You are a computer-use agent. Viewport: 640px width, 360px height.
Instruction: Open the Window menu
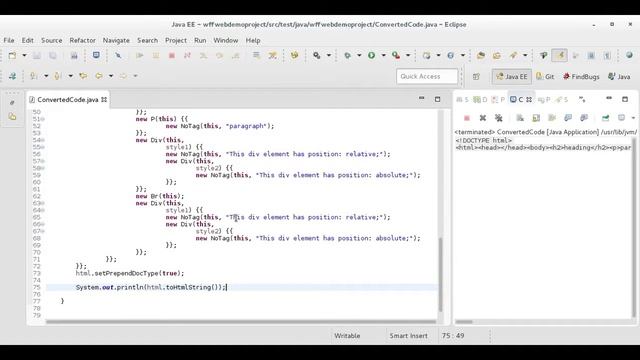(226, 40)
